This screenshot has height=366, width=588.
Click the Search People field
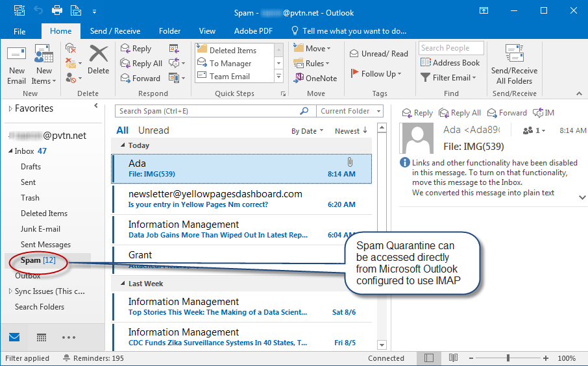[451, 47]
